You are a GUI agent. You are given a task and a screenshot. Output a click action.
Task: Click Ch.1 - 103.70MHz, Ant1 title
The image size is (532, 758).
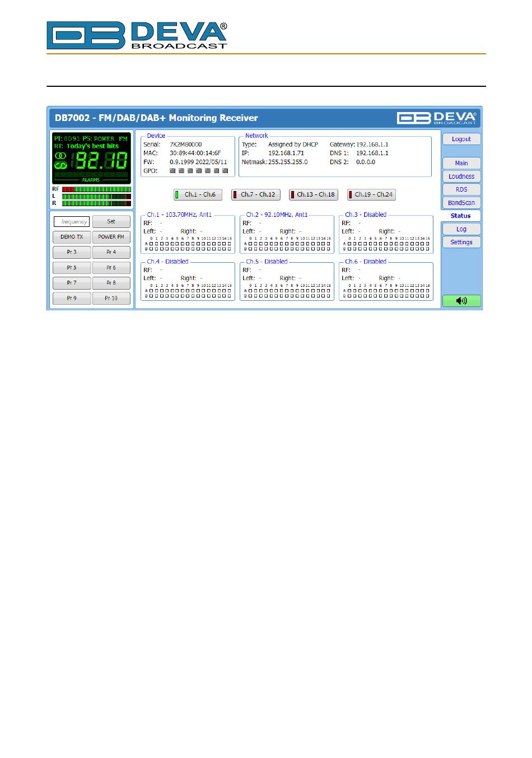(x=179, y=215)
